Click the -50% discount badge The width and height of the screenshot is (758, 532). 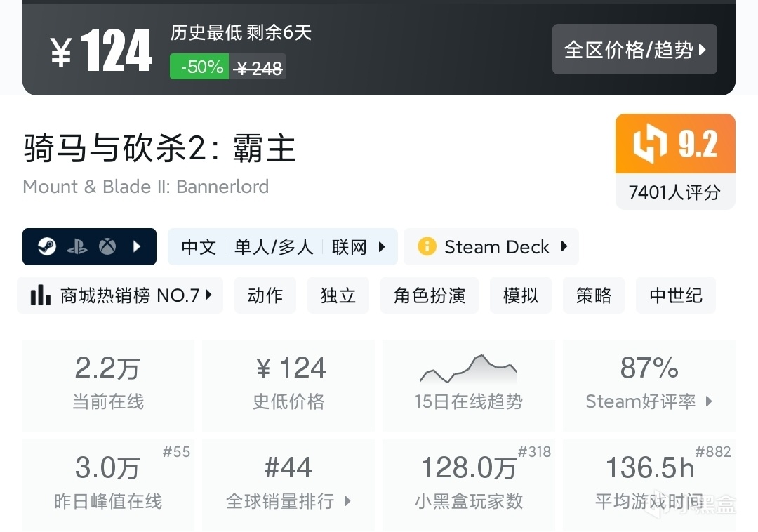(200, 67)
